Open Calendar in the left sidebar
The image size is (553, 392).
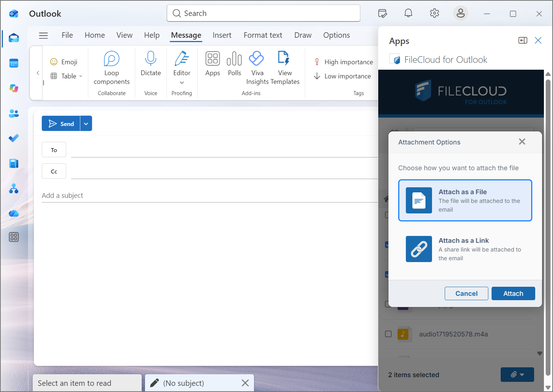click(14, 63)
